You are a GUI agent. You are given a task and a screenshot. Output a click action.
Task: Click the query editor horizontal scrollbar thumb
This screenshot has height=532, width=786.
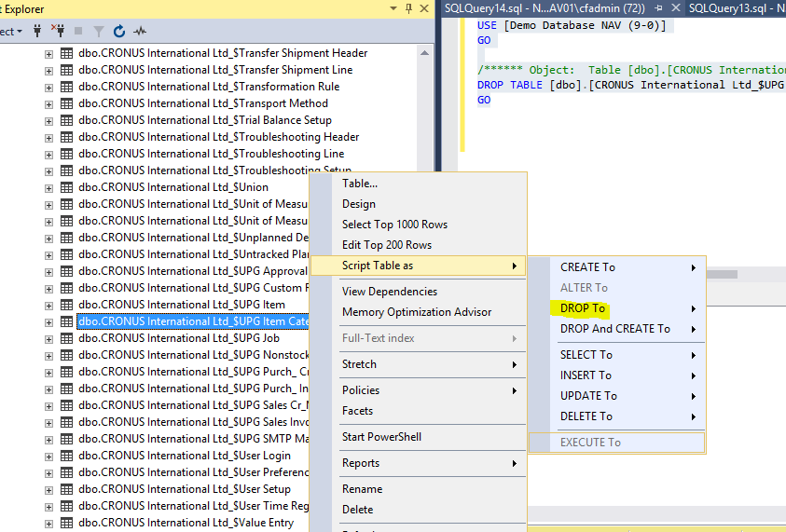coord(722,275)
